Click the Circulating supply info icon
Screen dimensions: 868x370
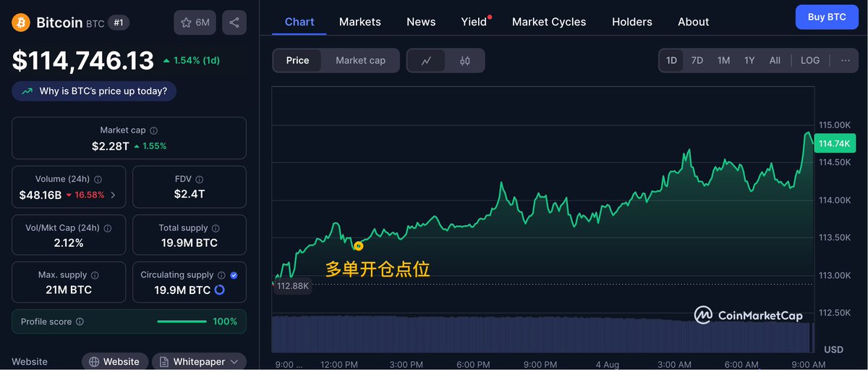[221, 275]
